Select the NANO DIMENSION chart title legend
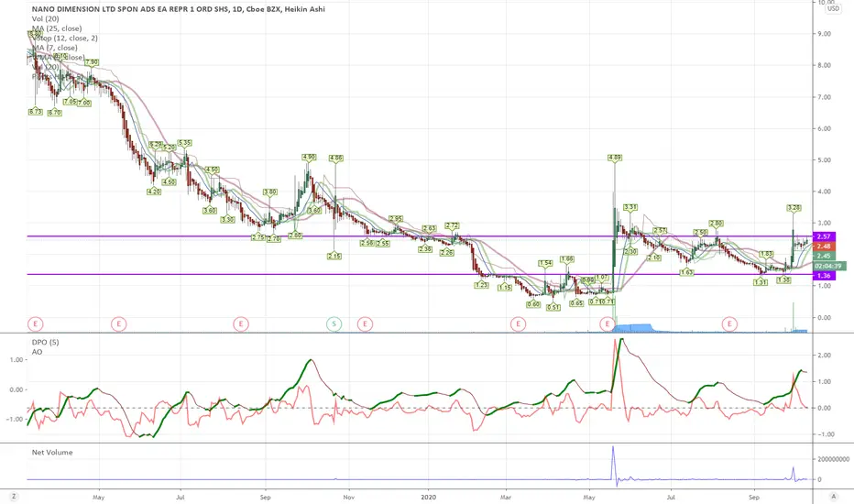Viewport: 854px width, 504px height. [178, 9]
